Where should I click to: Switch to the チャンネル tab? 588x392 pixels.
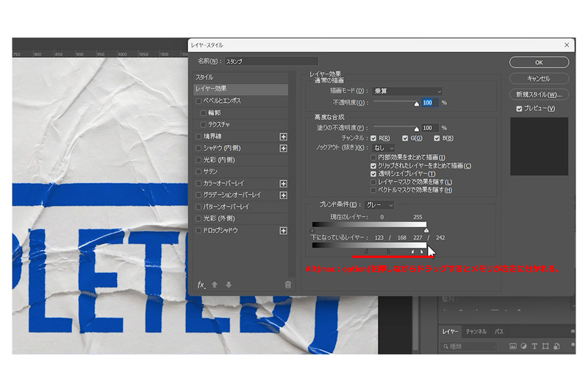pyautogui.click(x=476, y=332)
